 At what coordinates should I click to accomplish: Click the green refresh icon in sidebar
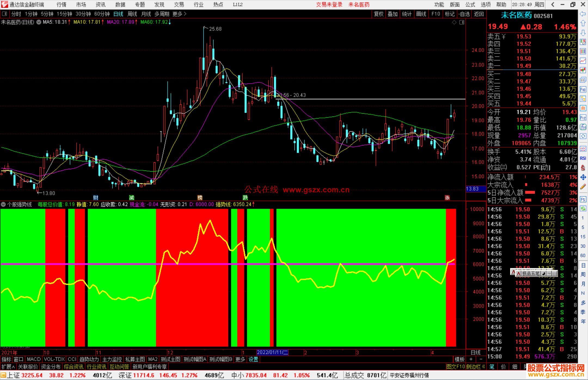click(x=583, y=209)
